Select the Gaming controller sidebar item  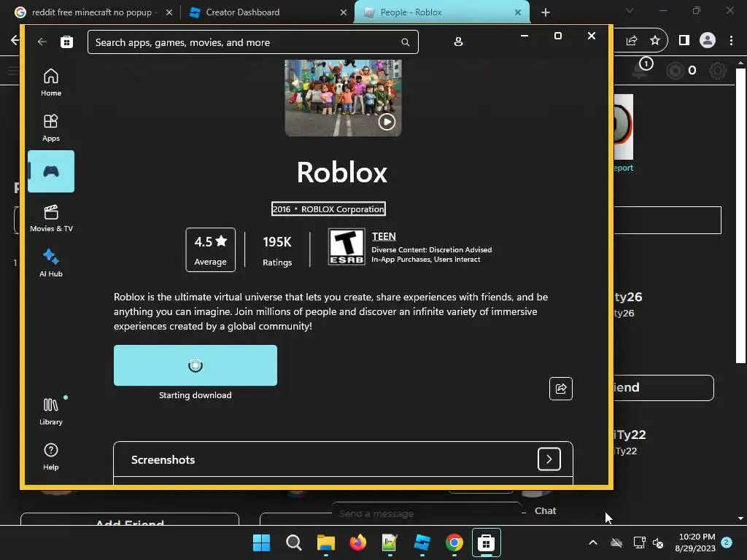(51, 171)
